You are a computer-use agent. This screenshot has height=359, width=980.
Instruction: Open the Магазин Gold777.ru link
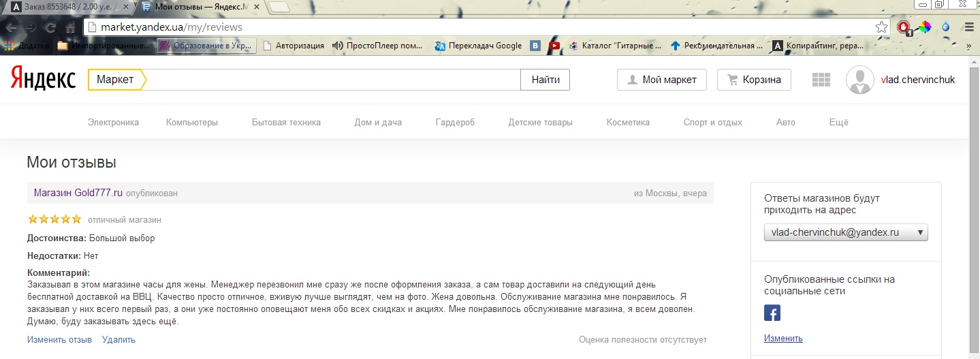78,193
